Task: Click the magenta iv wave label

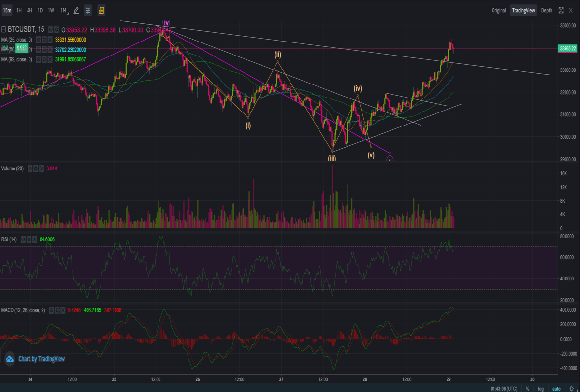Action: pos(166,23)
